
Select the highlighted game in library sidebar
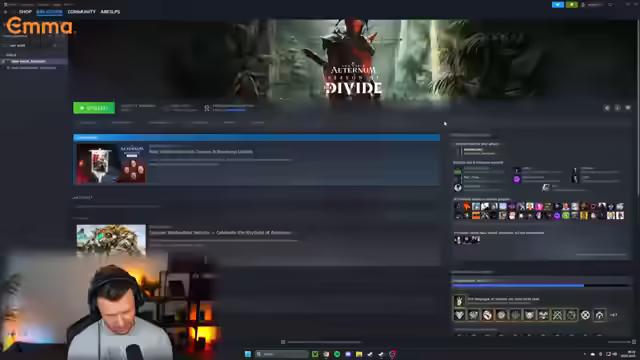[x=34, y=61]
